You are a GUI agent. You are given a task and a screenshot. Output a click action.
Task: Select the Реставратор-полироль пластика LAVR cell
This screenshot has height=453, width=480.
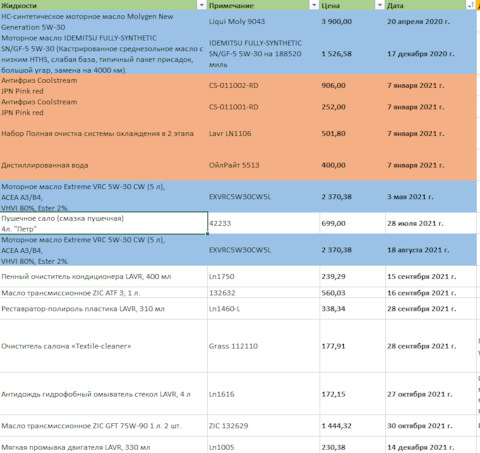[103, 309]
